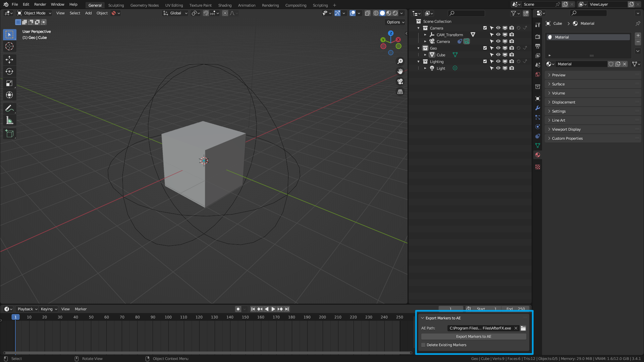Click the AE Path input field

(480, 328)
